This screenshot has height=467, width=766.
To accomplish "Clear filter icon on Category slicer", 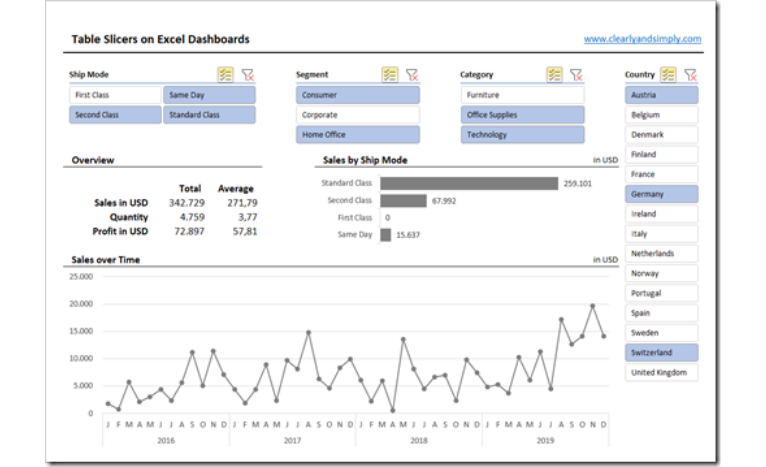I will (576, 75).
